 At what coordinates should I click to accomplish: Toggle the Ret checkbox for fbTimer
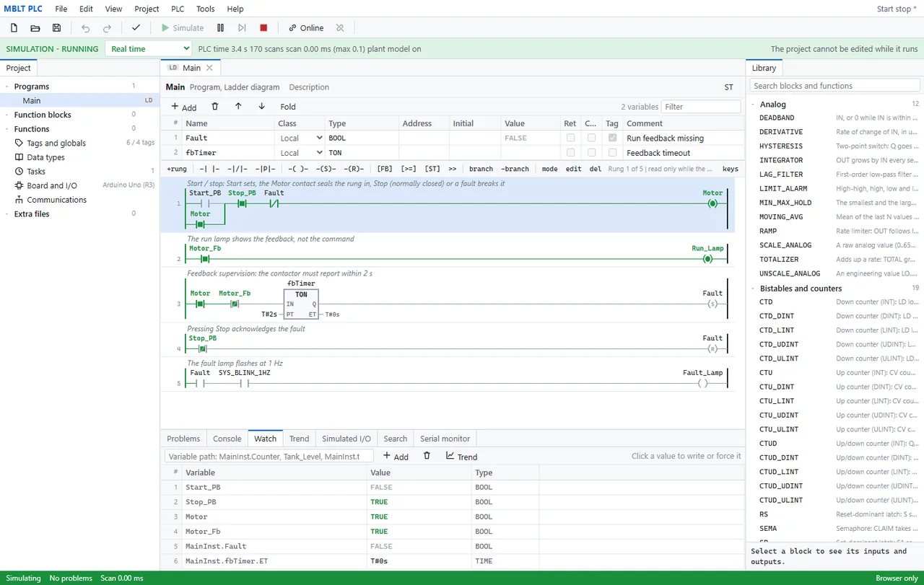pos(571,153)
